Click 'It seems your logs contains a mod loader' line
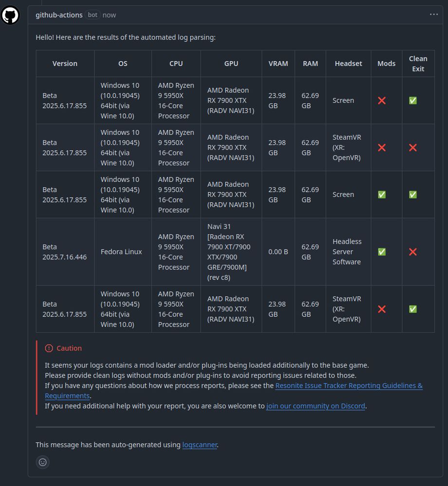 207,365
